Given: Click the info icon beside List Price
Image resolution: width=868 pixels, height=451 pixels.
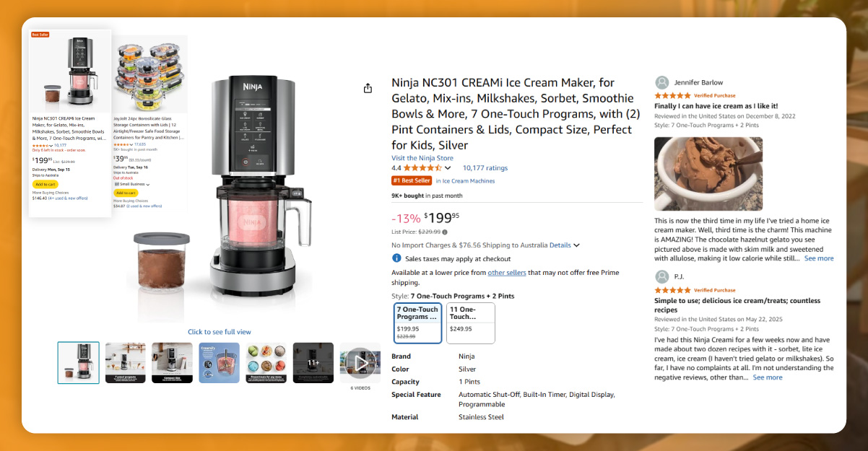Looking at the screenshot, I should tap(445, 232).
